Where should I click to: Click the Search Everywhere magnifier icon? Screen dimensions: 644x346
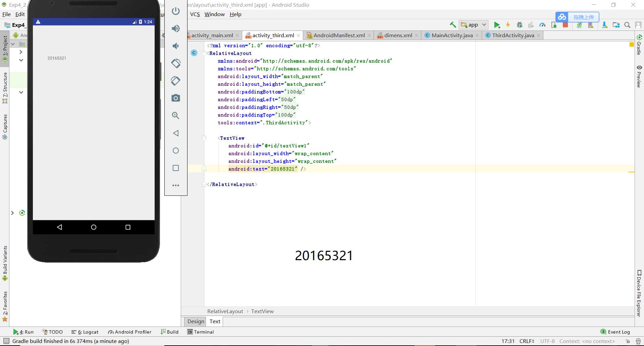[627, 25]
